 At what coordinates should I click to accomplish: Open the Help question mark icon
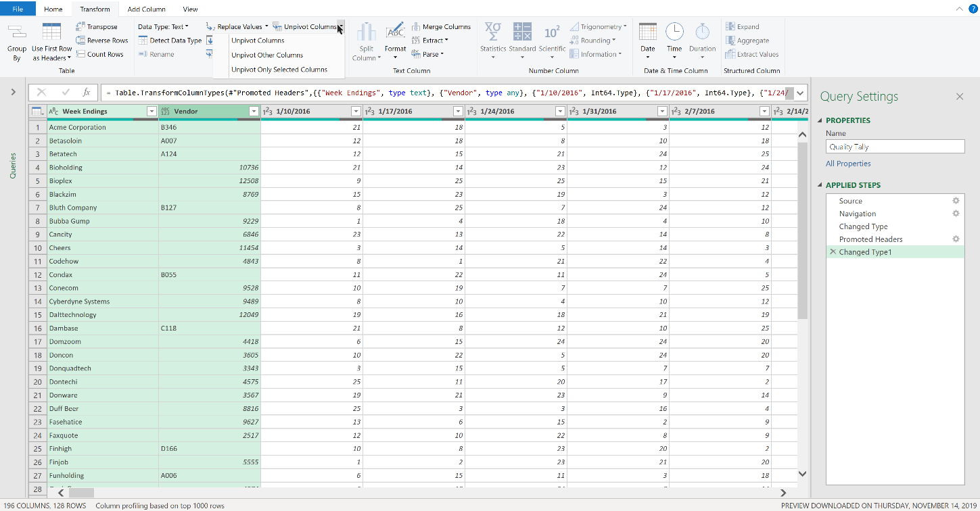point(973,9)
